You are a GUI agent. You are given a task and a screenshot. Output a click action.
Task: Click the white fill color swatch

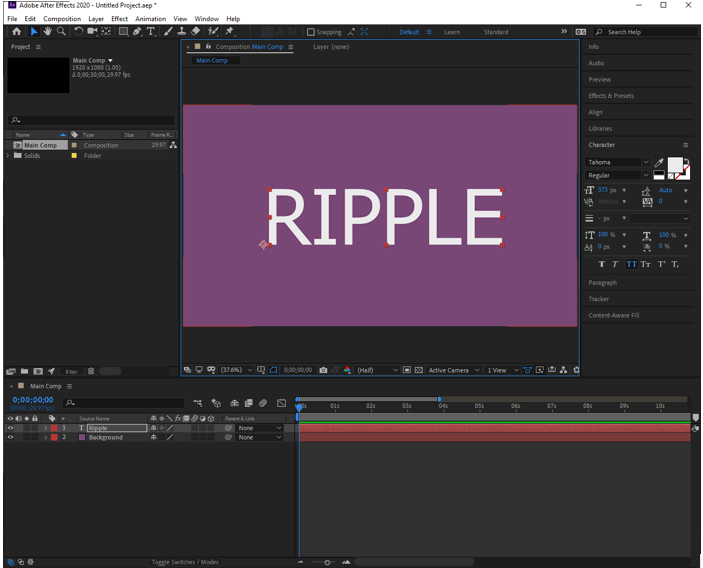pyautogui.click(x=674, y=165)
